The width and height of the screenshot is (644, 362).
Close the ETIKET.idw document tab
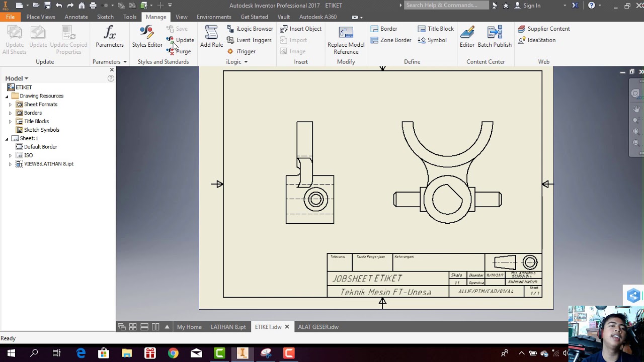click(x=287, y=327)
